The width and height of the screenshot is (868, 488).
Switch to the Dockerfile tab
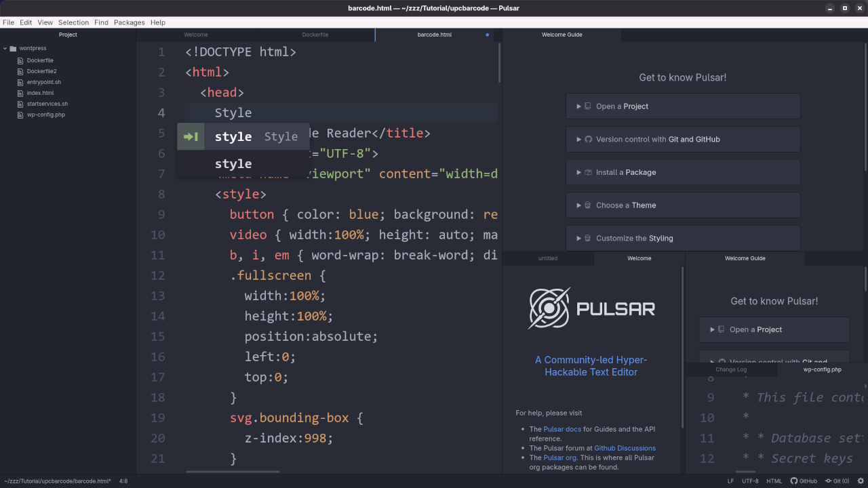tap(315, 35)
